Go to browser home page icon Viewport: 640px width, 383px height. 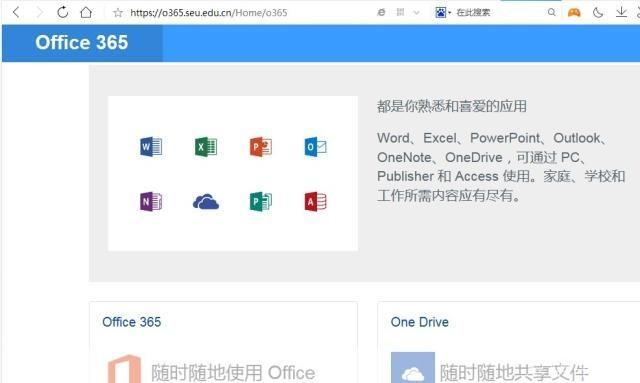(86, 12)
